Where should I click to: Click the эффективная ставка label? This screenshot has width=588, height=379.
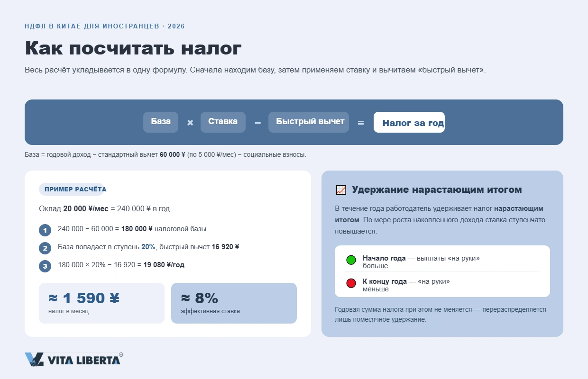click(210, 311)
